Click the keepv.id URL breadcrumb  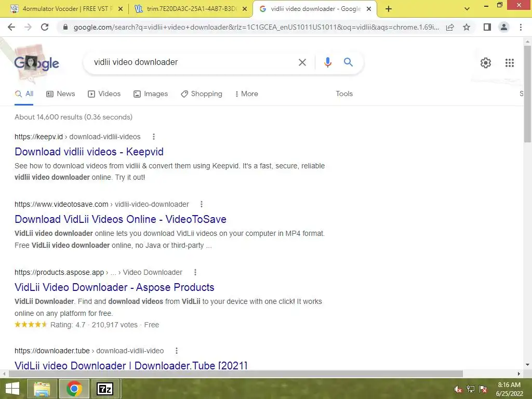tap(77, 137)
